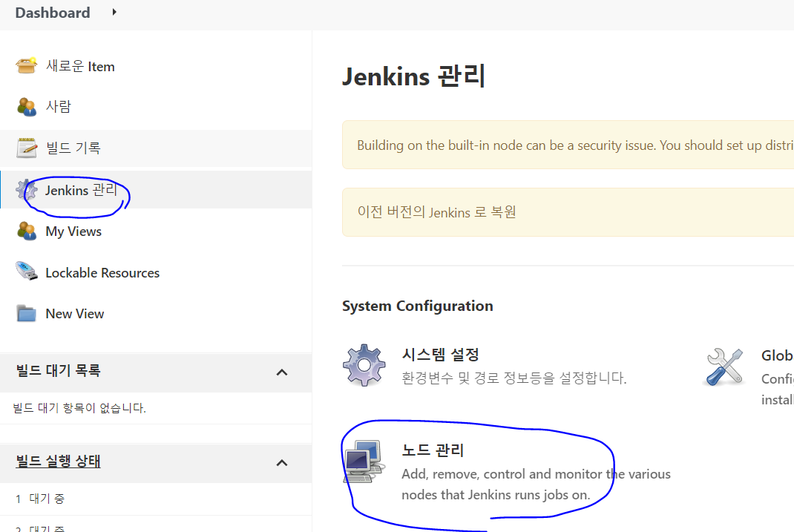Collapse the 빌드 대기 목록 panel

click(x=282, y=372)
